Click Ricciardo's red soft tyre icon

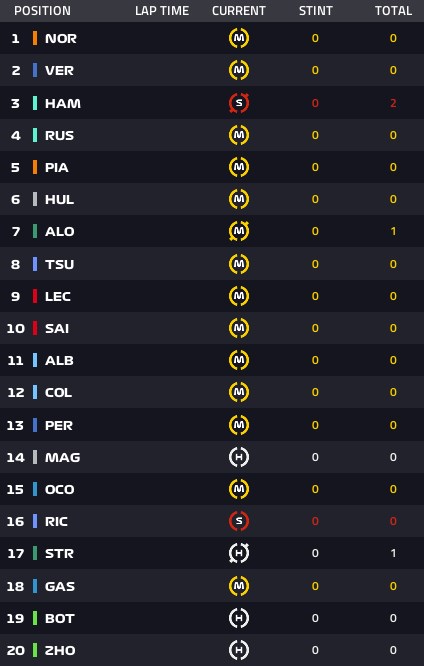pos(239,521)
